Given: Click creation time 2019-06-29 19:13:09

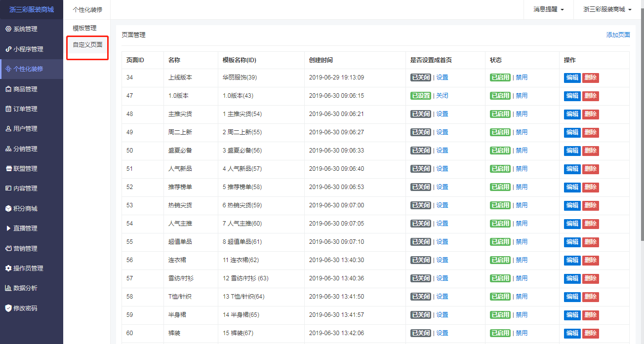Looking at the screenshot, I should coord(336,77).
